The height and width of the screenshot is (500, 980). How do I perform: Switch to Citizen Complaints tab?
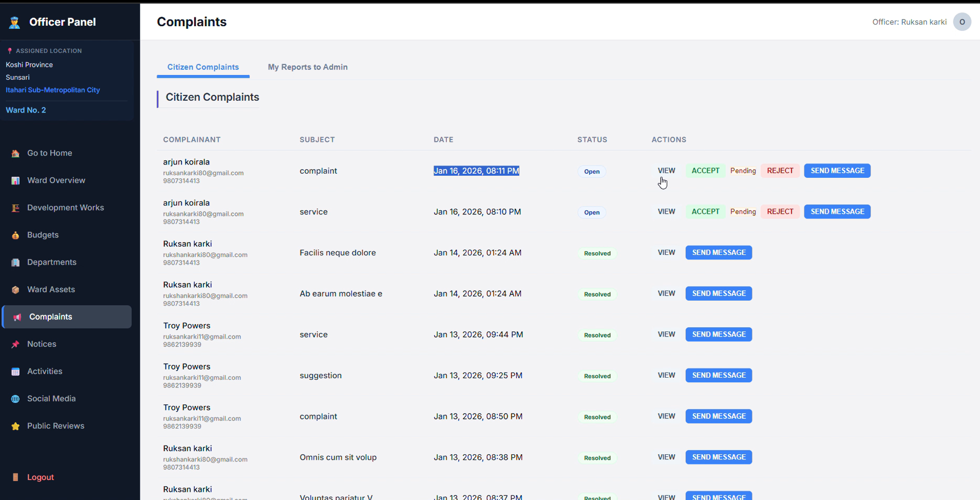click(x=203, y=67)
